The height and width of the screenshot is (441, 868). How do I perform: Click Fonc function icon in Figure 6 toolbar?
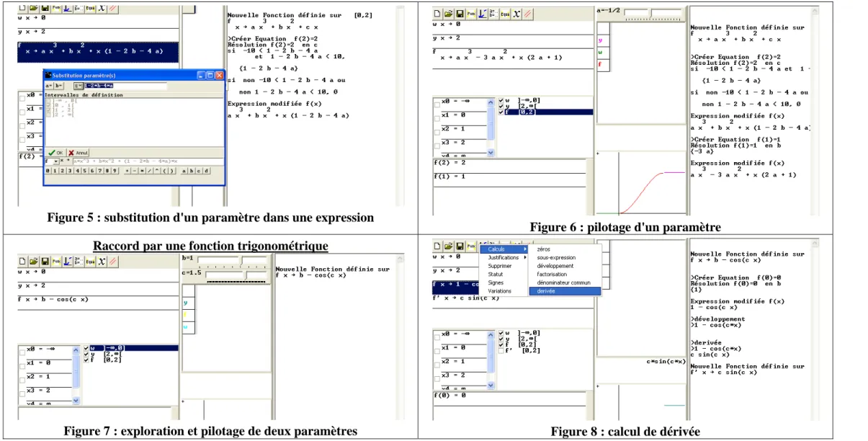pos(471,14)
